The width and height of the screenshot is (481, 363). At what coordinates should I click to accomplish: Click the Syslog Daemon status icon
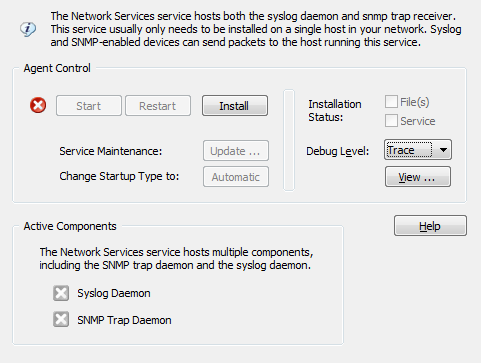61,293
